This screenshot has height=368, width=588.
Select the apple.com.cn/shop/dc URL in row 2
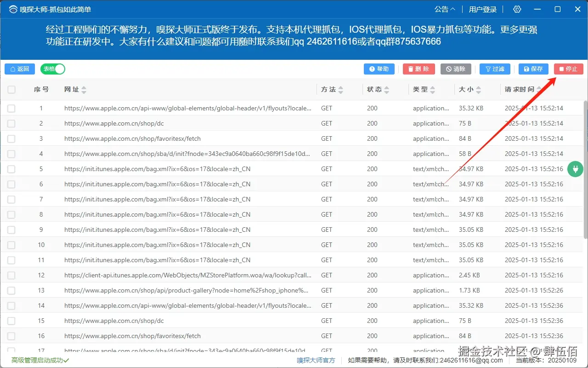(x=114, y=123)
